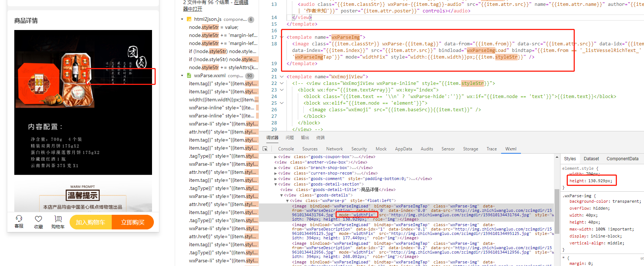Select the Wxml tab
Viewport: 644px width, 266px height.
511,149
